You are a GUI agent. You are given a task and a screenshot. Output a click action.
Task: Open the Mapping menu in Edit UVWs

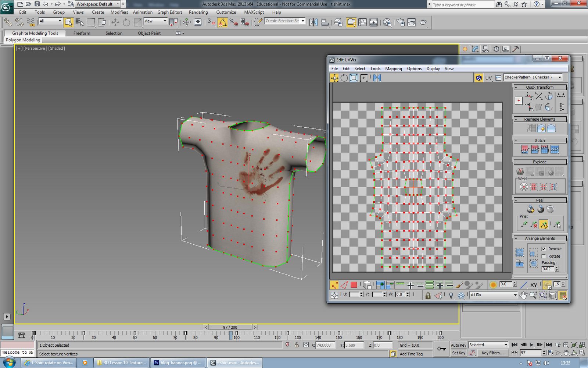point(394,68)
